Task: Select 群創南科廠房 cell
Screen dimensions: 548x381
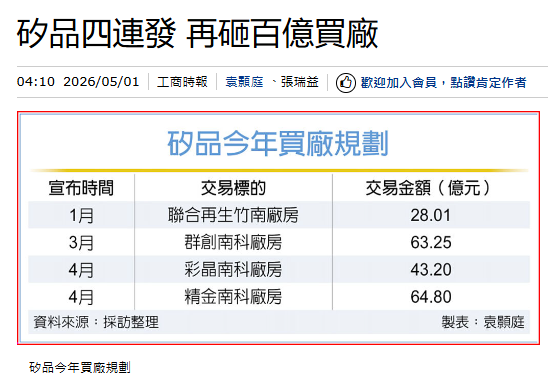Action: pos(233,242)
